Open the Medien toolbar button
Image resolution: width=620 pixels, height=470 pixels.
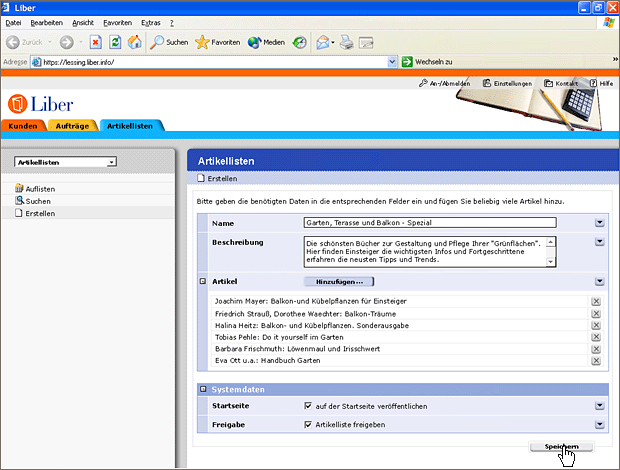(x=266, y=42)
